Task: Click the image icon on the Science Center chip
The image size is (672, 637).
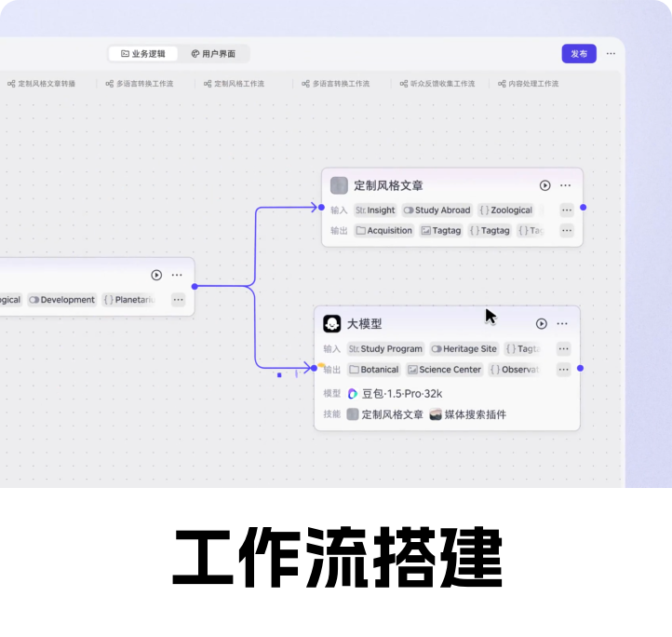Action: pos(412,370)
